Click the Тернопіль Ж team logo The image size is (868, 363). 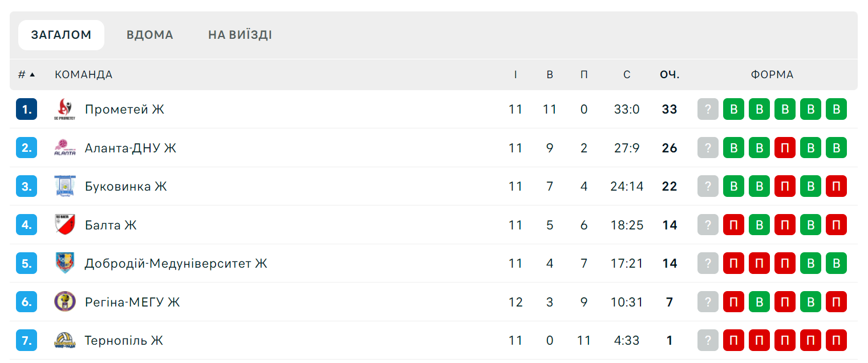click(x=64, y=341)
